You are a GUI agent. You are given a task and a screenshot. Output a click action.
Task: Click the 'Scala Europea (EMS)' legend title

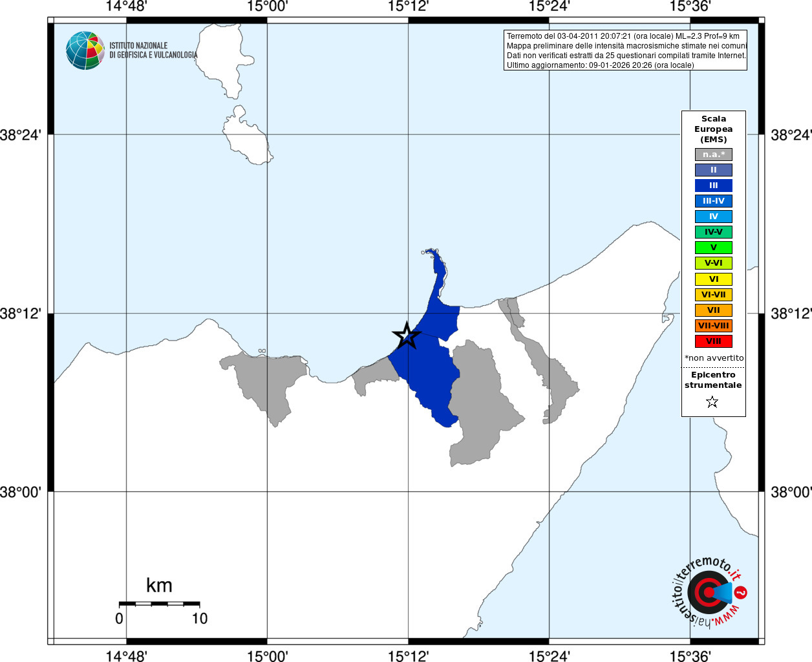pos(714,129)
